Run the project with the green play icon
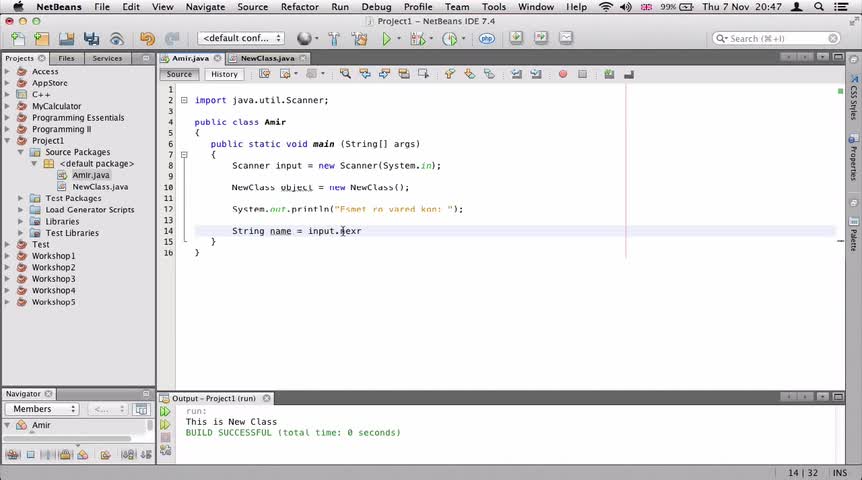The width and height of the screenshot is (862, 480). click(x=386, y=38)
